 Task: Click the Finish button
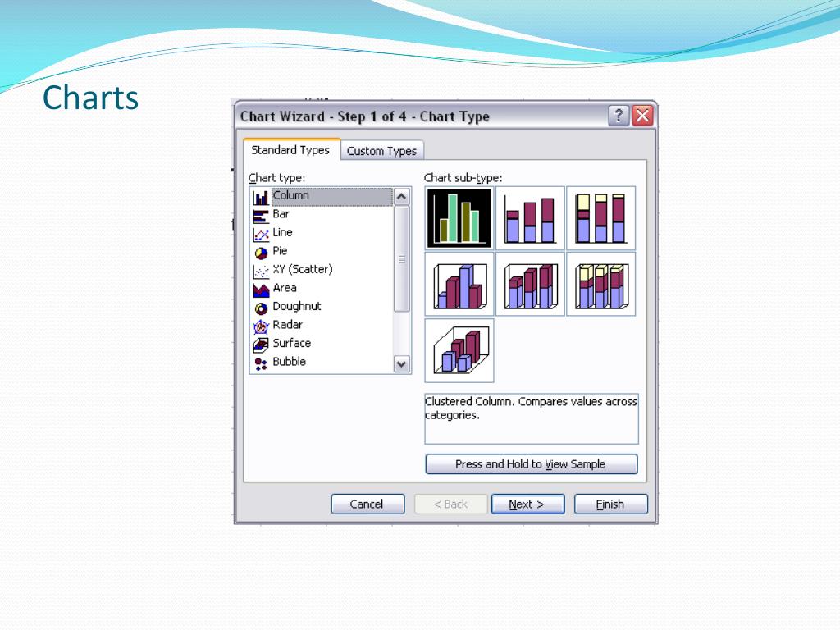[x=610, y=504]
